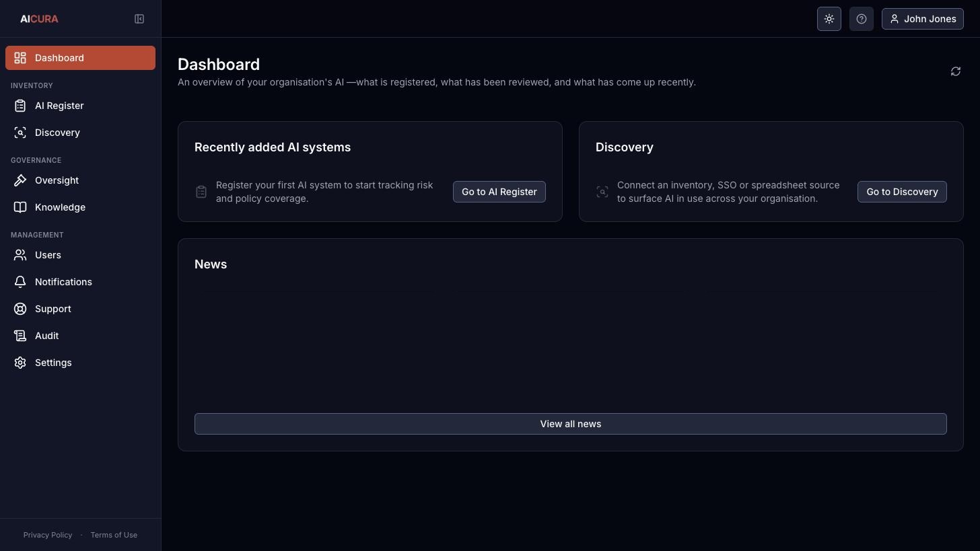Click the Go to Discovery button
980x551 pixels.
click(902, 192)
